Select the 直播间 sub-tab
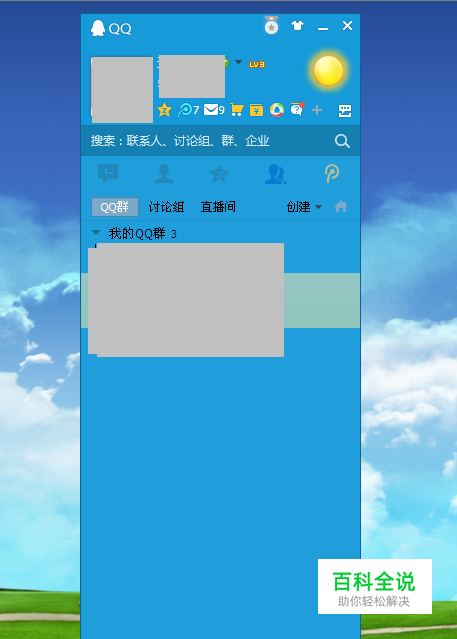457x639 pixels. pos(218,207)
